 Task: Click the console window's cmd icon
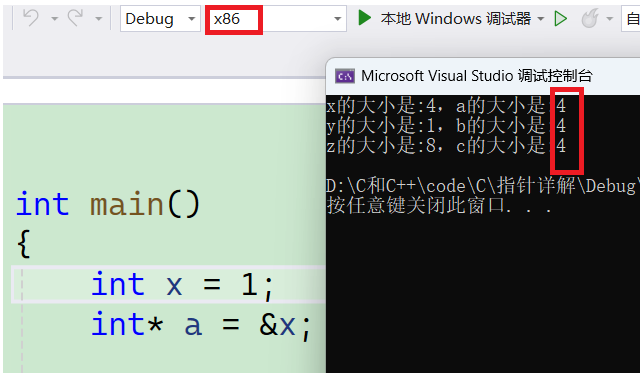tap(345, 76)
